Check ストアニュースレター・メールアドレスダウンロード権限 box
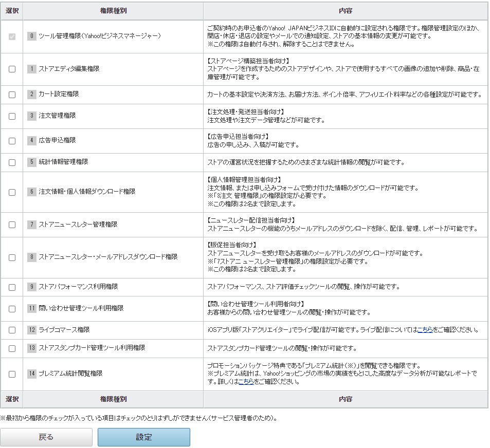The height and width of the screenshot is (448, 490). point(12,257)
